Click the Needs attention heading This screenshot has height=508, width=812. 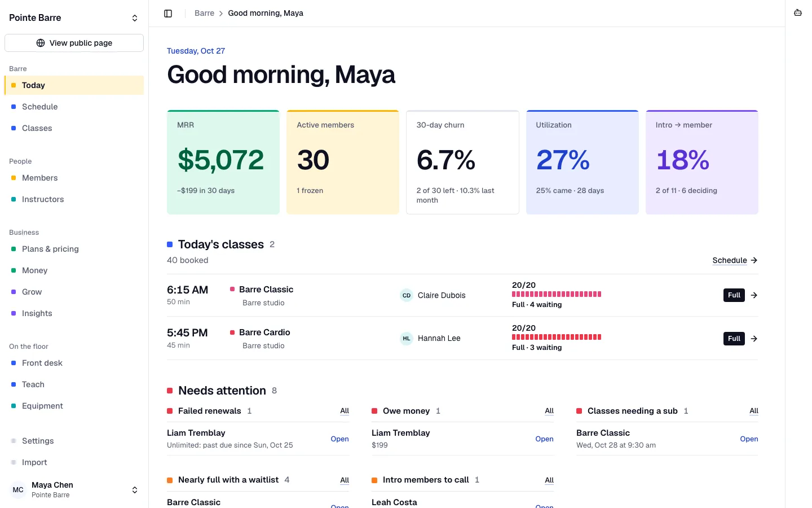click(x=222, y=391)
